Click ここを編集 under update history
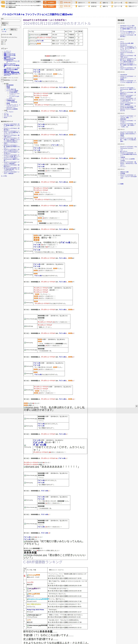This screenshot has height=644, width=138. coord(120,184)
